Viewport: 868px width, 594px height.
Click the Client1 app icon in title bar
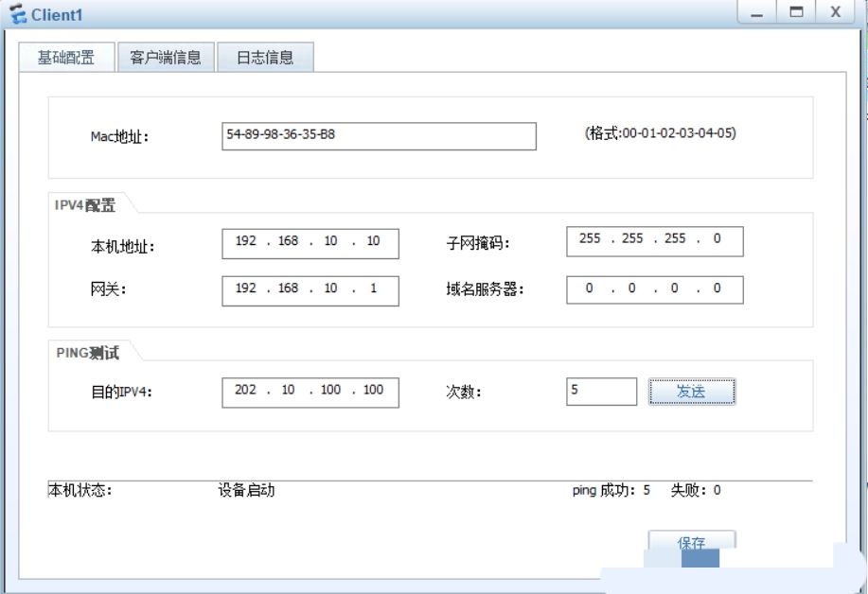click(18, 14)
